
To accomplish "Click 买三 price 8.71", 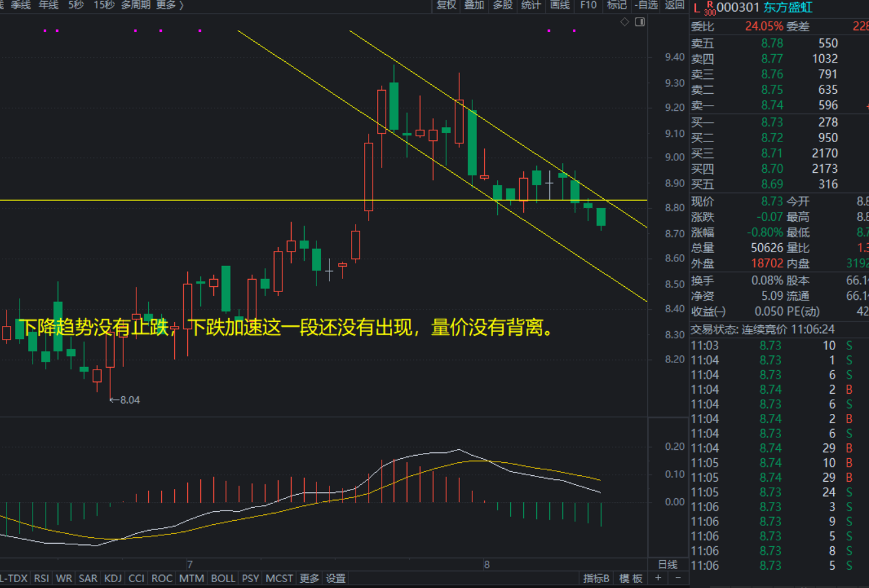I will [x=772, y=153].
